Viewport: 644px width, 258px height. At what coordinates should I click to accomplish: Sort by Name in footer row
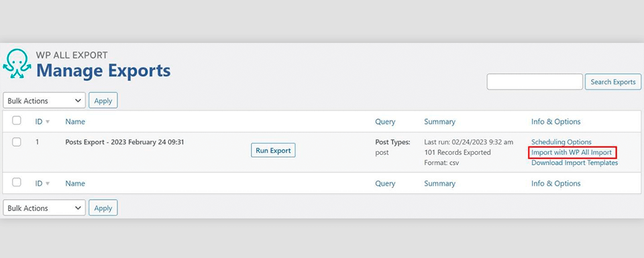click(x=75, y=184)
